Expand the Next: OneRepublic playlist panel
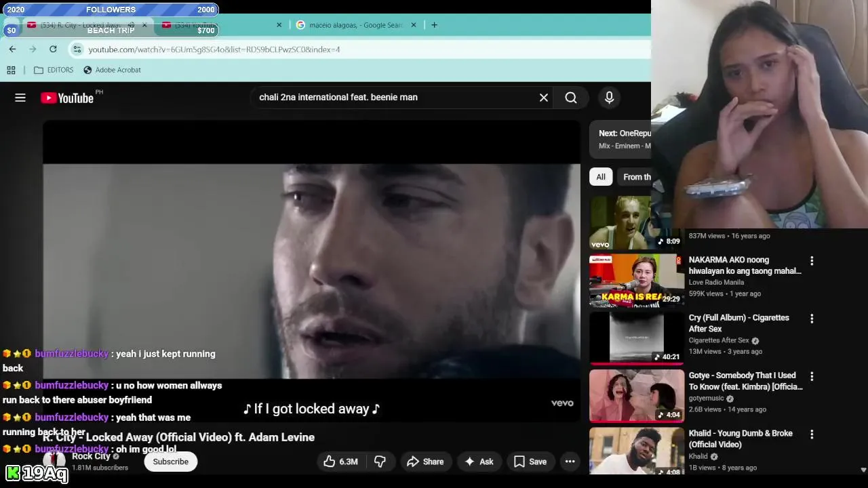 [620, 139]
